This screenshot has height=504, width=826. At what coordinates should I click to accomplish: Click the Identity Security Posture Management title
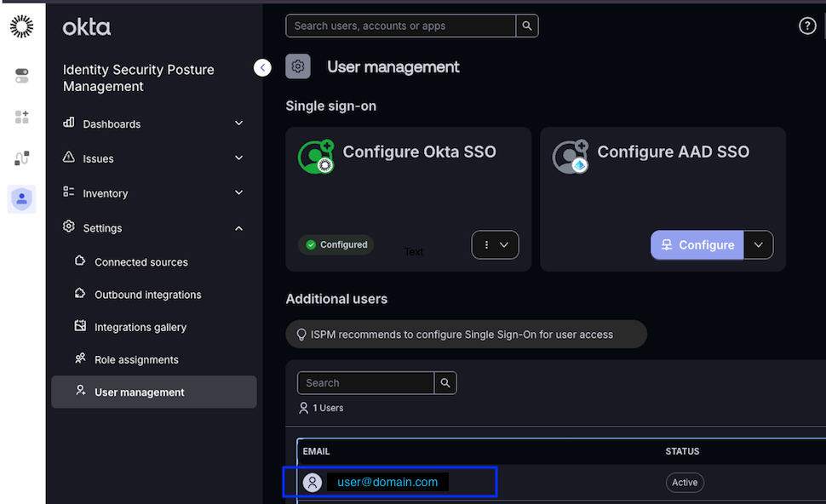coord(139,78)
